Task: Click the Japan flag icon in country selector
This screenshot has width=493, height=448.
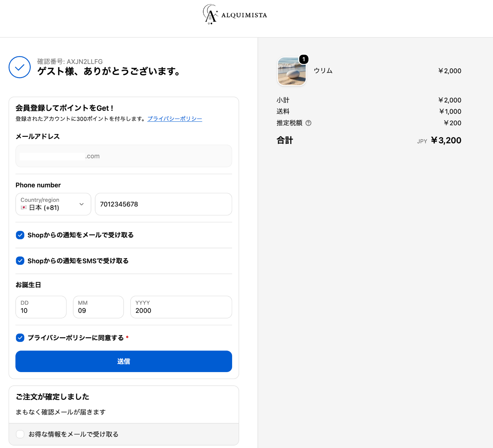Action: coord(24,208)
